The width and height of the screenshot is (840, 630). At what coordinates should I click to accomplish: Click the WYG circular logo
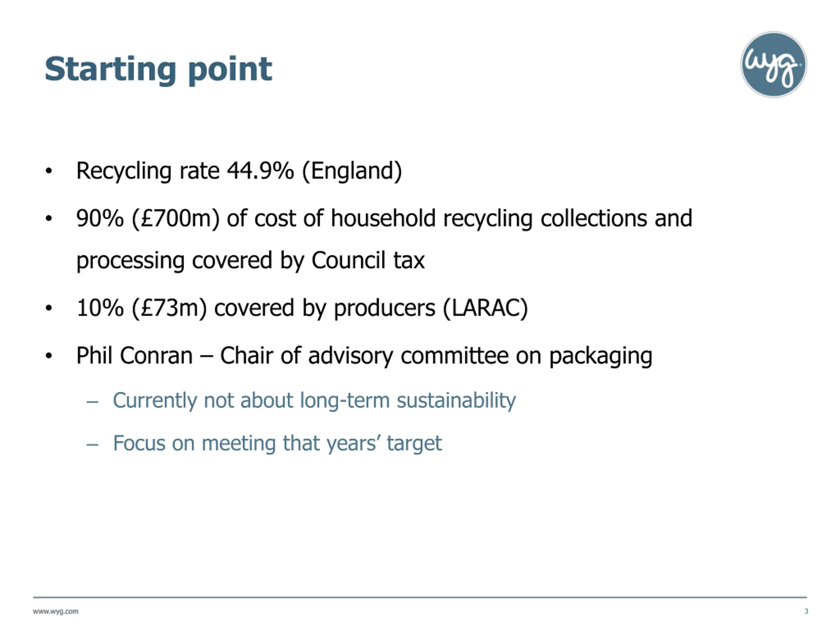773,65
